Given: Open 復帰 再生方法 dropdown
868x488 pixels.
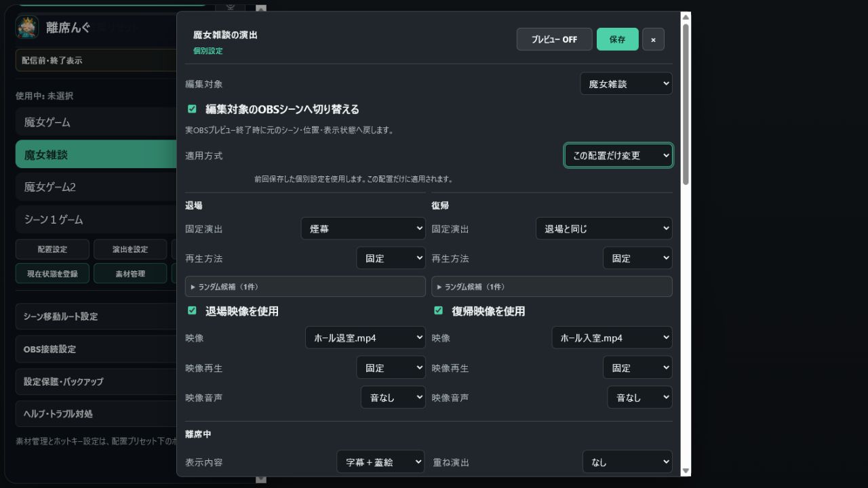Looking at the screenshot, I should pyautogui.click(x=637, y=258).
